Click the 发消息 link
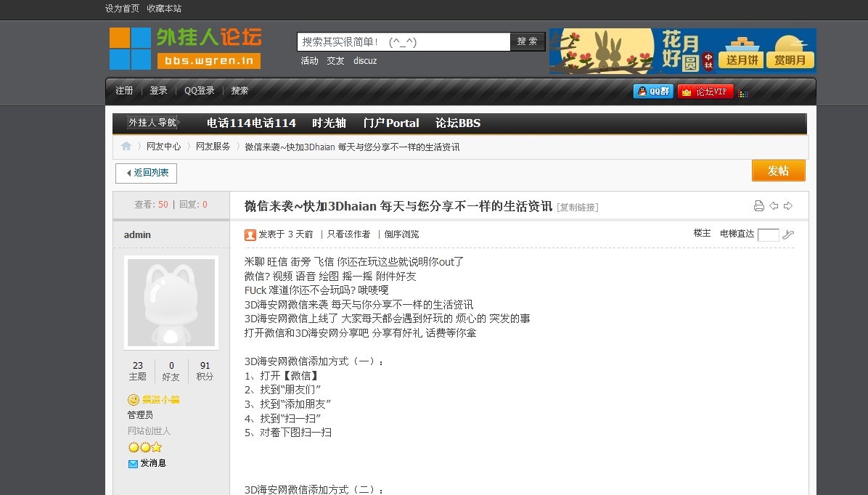This screenshot has width=868, height=495. coord(153,463)
